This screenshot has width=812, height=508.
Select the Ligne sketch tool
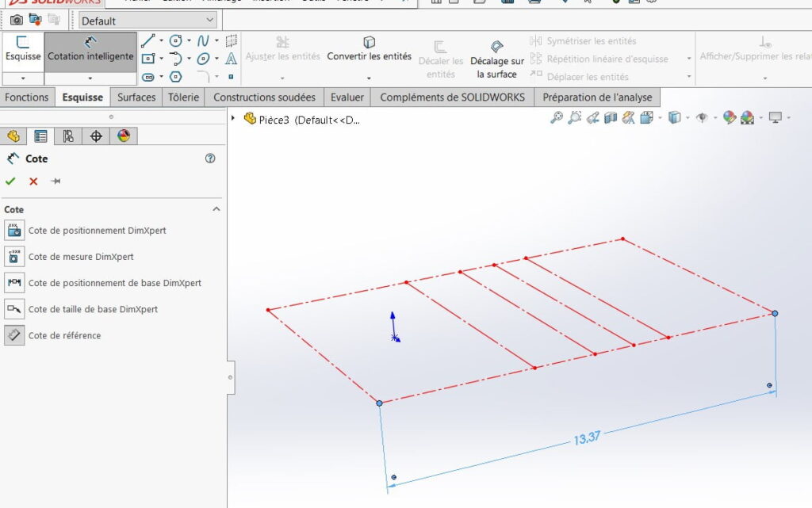click(x=147, y=40)
